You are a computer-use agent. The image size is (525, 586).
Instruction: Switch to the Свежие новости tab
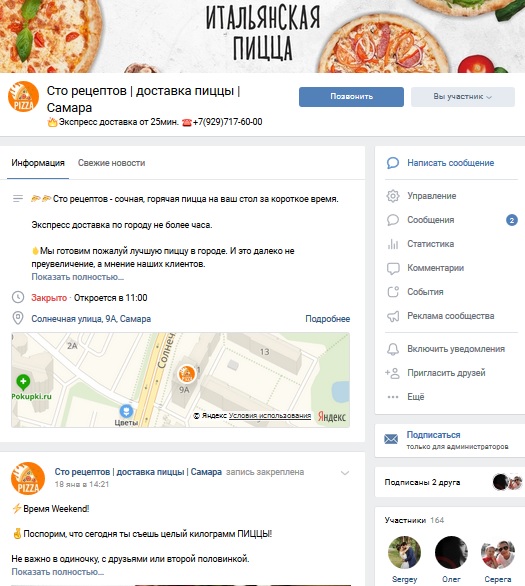[111, 163]
